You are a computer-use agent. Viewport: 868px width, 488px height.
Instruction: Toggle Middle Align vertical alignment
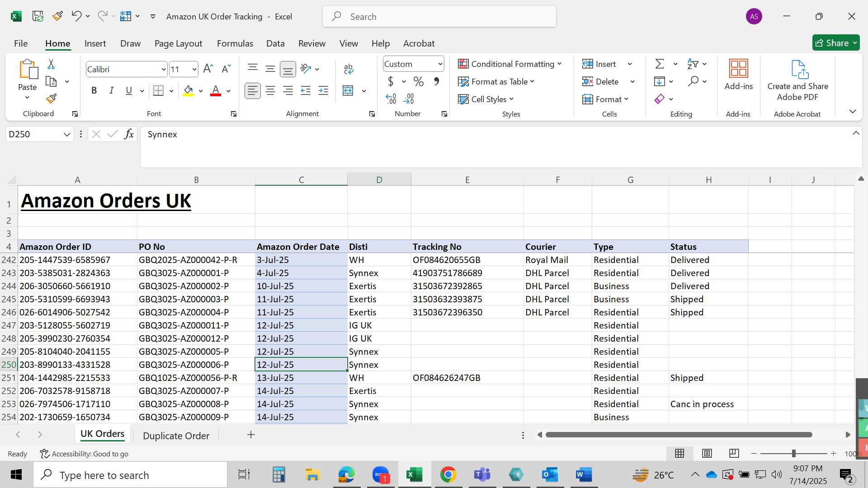tap(270, 69)
